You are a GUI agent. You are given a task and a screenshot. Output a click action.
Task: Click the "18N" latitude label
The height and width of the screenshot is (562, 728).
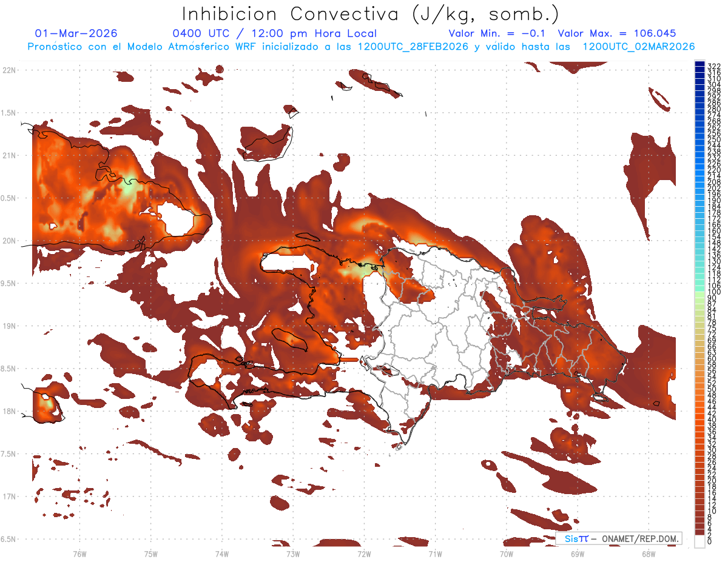(8, 412)
